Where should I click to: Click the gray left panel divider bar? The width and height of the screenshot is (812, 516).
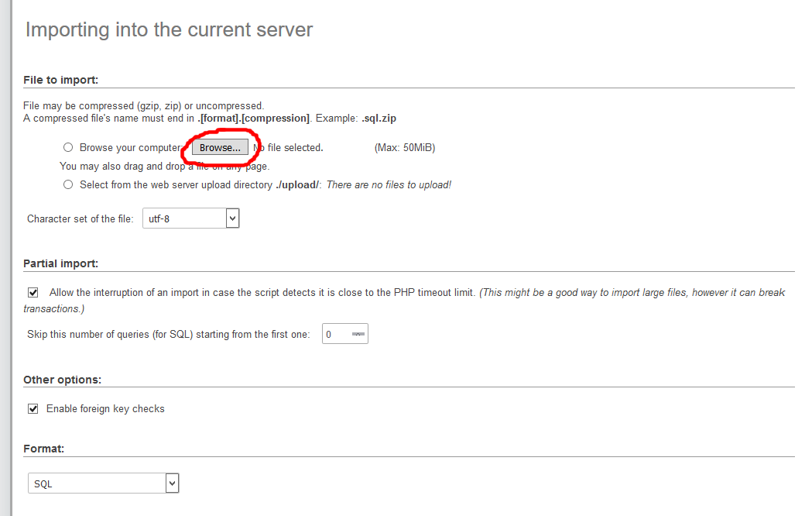(6, 258)
